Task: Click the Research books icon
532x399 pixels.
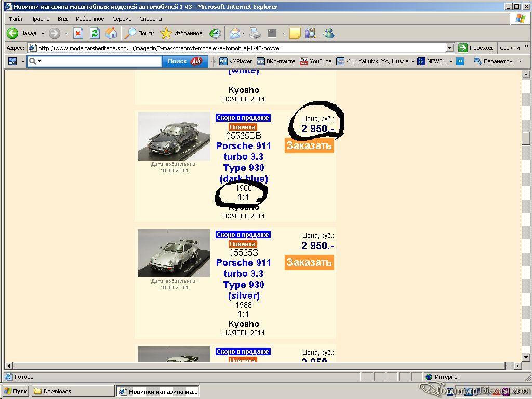Action: 311,33
